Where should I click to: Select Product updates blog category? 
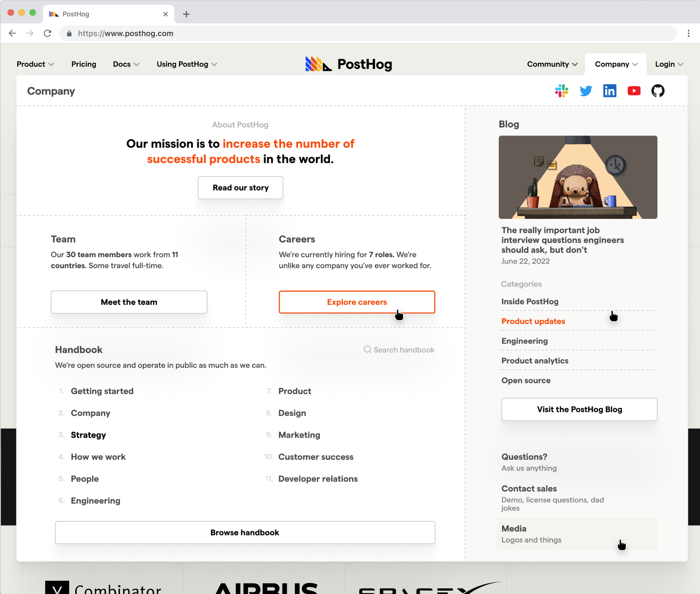coord(533,321)
